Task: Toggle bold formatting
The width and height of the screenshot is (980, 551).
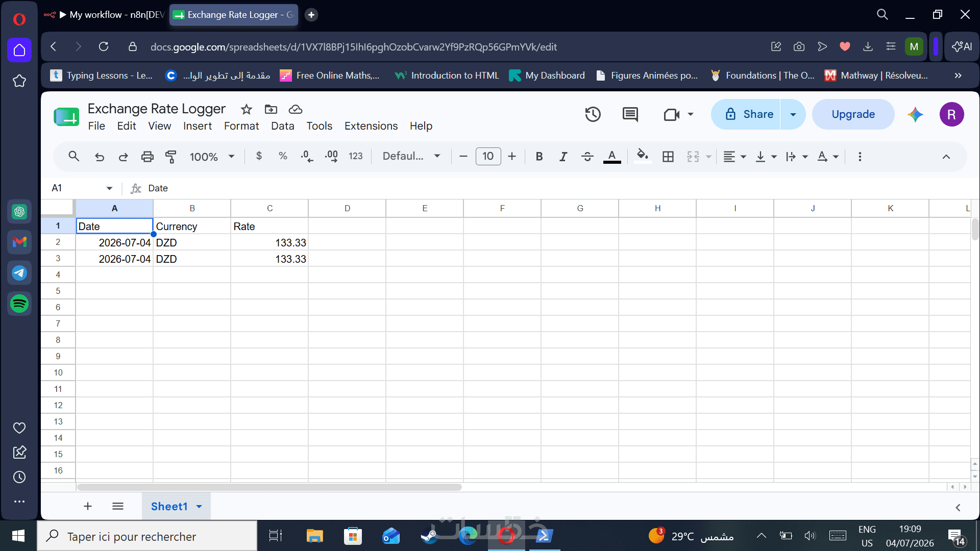Action: [x=539, y=157]
